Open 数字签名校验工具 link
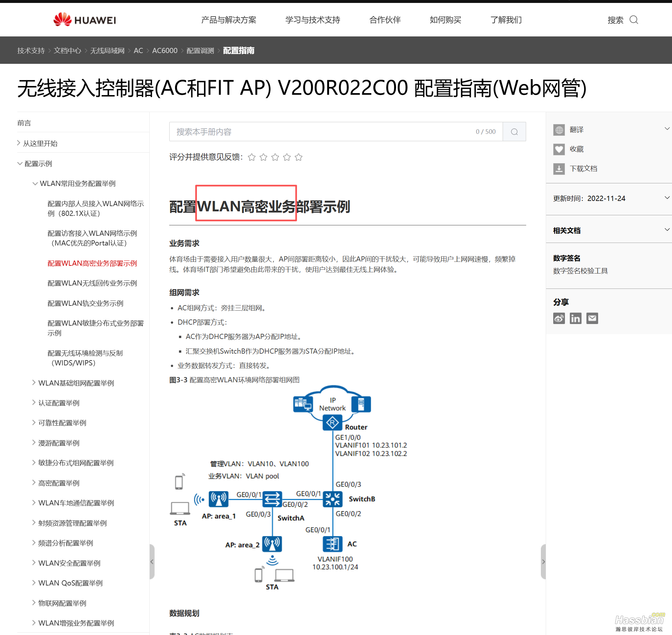This screenshot has height=635, width=672. [580, 271]
